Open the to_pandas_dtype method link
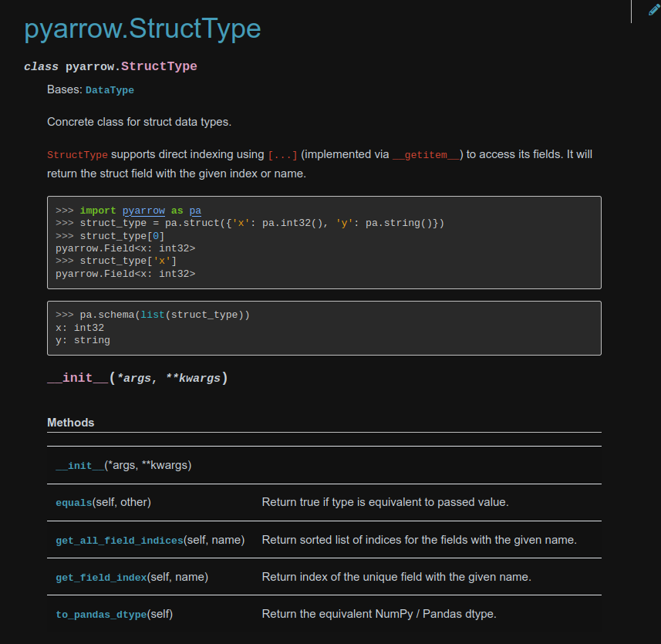The image size is (661, 644). coord(101,615)
